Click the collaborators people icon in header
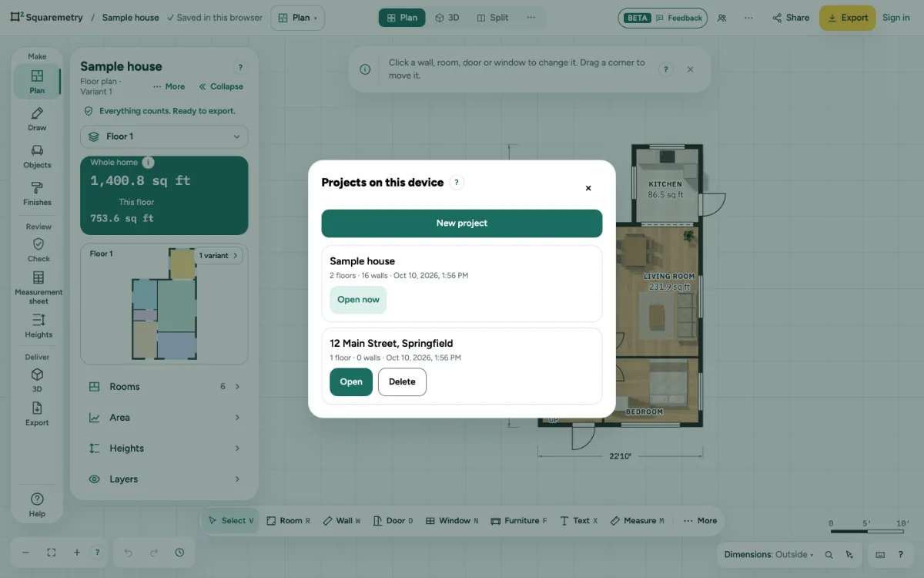Screen dimensions: 924x578 tap(721, 18)
